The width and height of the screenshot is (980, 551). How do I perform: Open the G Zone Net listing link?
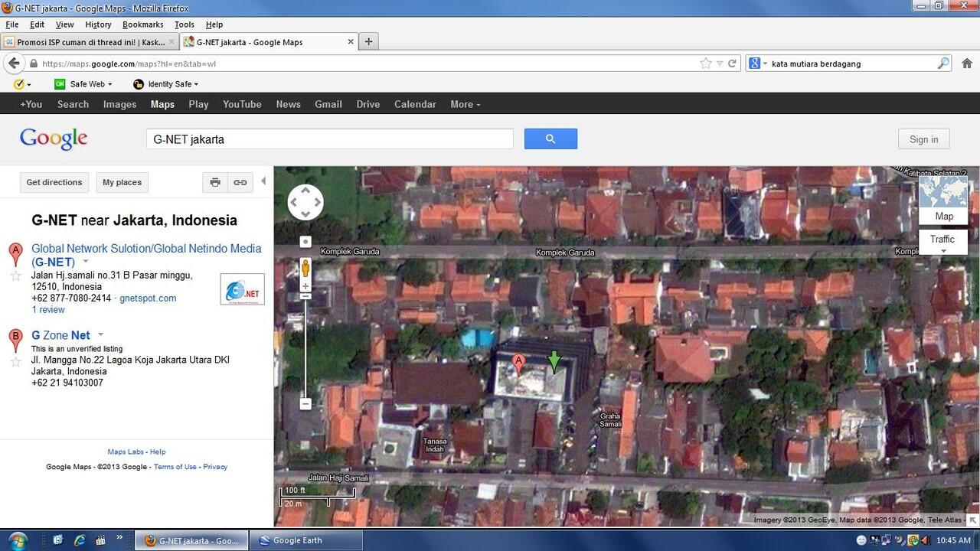point(60,335)
